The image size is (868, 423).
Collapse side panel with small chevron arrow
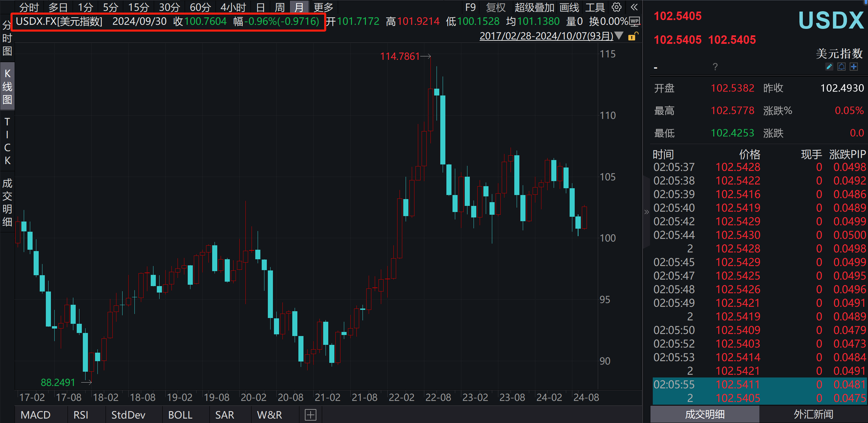(x=646, y=212)
